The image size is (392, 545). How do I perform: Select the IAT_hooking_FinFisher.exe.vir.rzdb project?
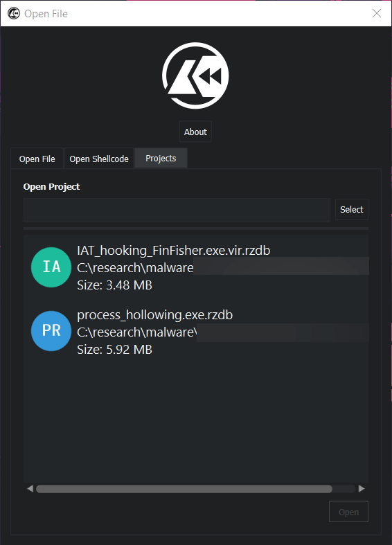pyautogui.click(x=196, y=267)
